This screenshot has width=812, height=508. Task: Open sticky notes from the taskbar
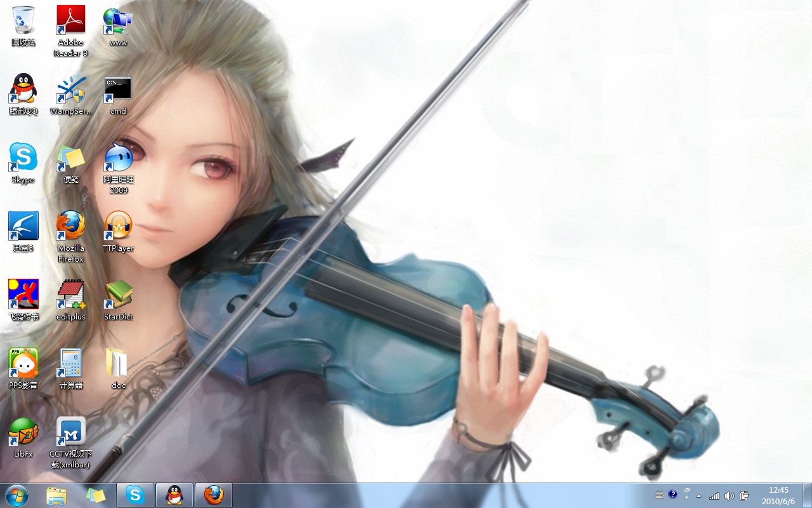(96, 495)
